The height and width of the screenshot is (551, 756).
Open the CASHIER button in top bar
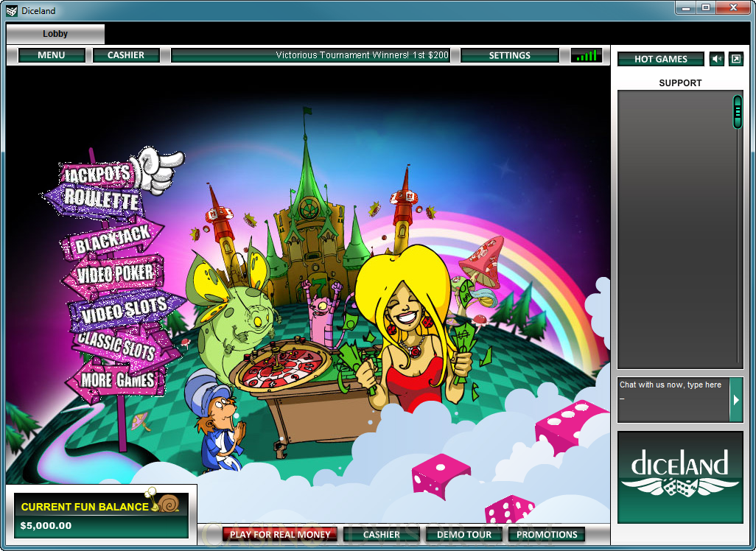point(126,55)
